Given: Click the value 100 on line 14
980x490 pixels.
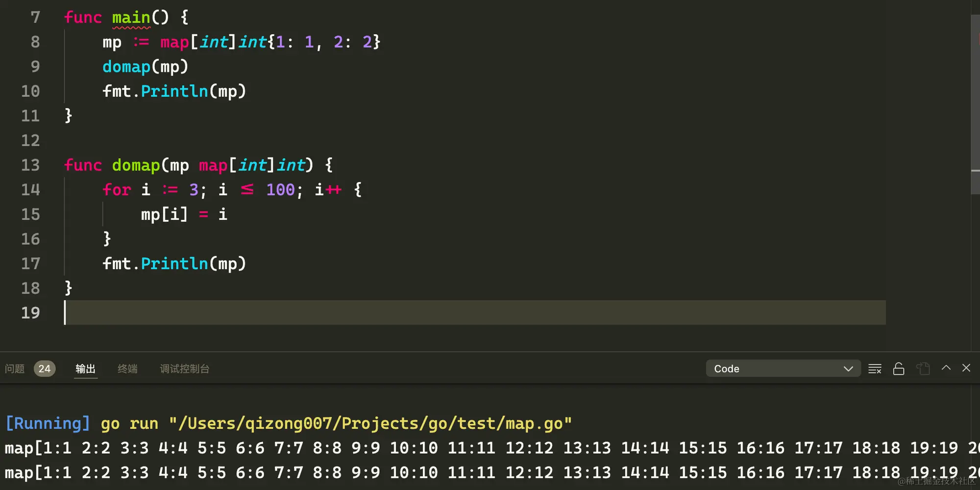Looking at the screenshot, I should [x=280, y=190].
